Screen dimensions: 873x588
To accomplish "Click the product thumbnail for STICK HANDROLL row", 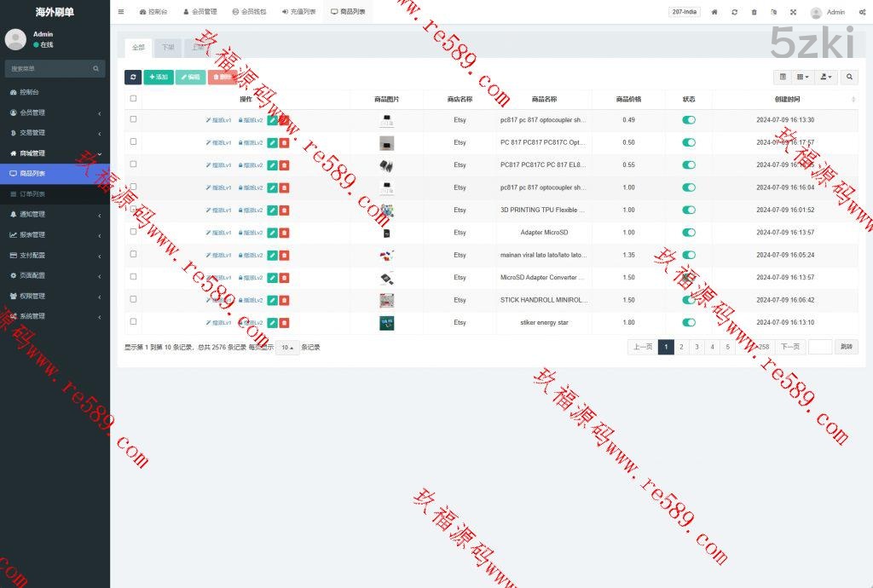I will click(x=386, y=300).
